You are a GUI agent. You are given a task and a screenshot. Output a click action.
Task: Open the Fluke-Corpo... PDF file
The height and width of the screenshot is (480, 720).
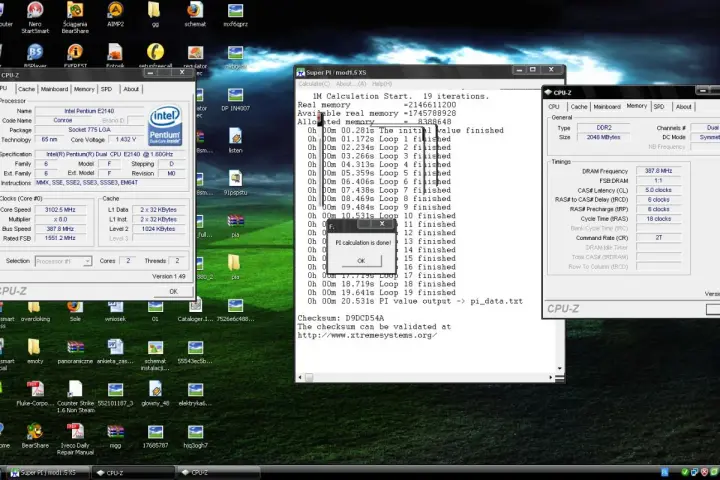pos(35,394)
